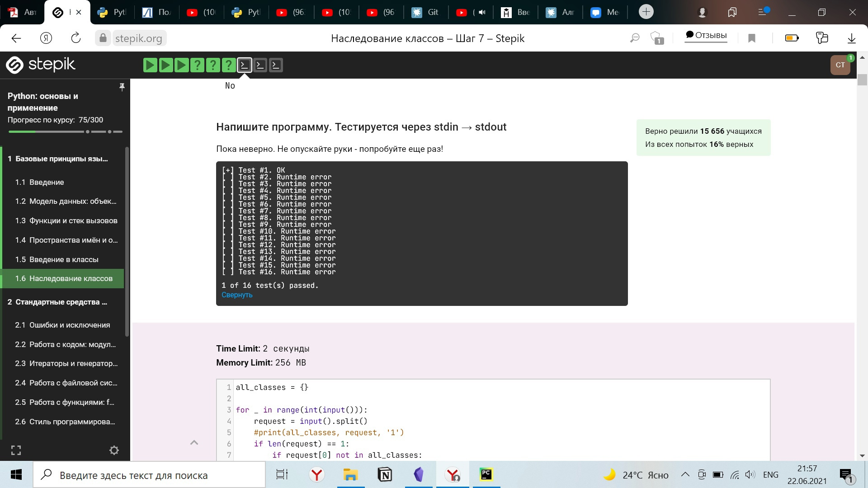Collapse test results with Свернуть link
The height and width of the screenshot is (488, 868).
(237, 295)
